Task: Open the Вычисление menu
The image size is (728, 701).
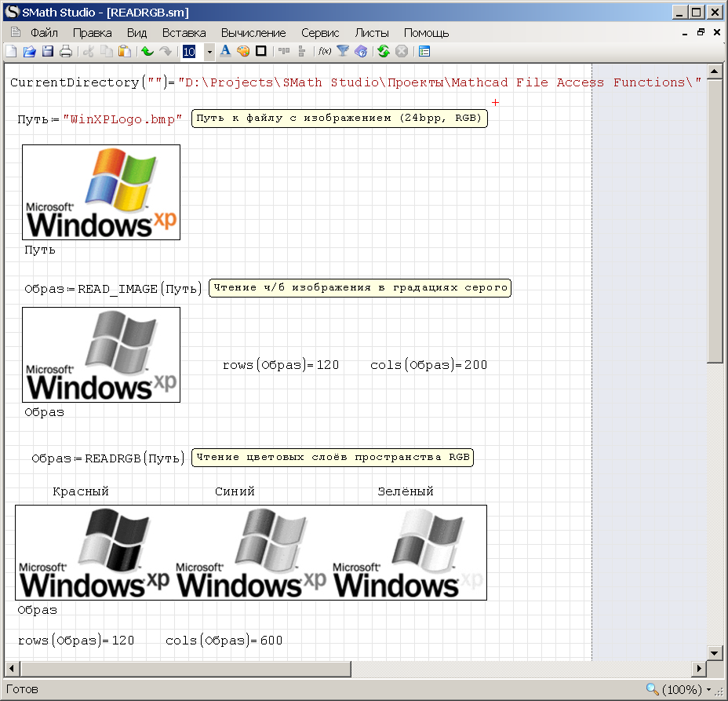Action: tap(253, 33)
